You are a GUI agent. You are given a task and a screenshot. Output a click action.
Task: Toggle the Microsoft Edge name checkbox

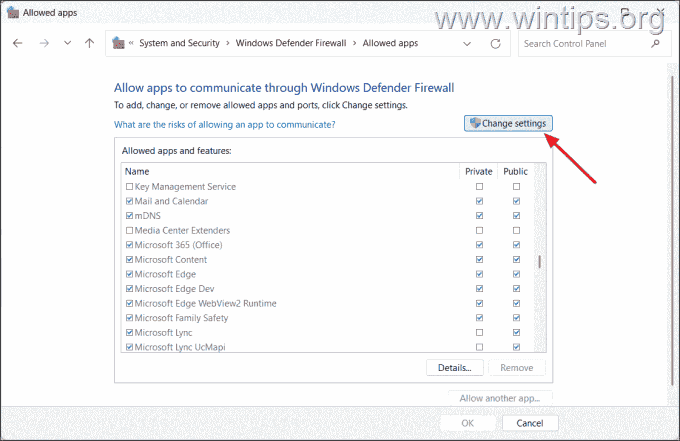coord(129,274)
